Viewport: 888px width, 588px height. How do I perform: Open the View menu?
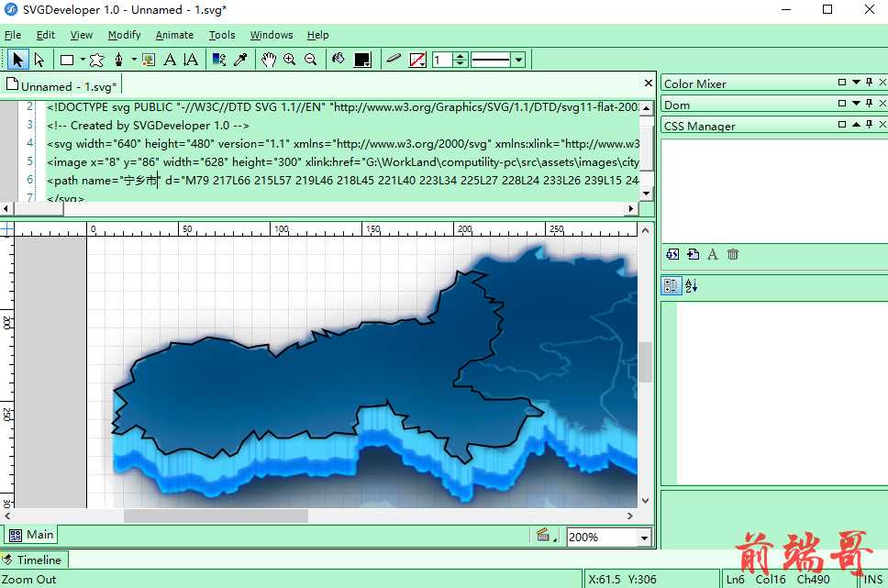coord(82,35)
